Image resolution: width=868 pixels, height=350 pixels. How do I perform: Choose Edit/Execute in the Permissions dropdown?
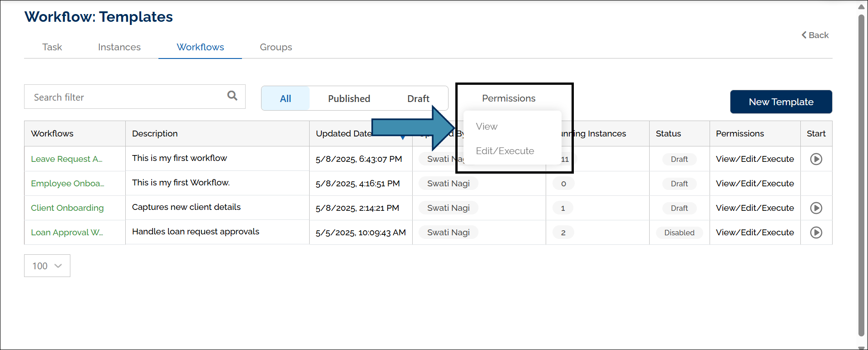pos(505,151)
